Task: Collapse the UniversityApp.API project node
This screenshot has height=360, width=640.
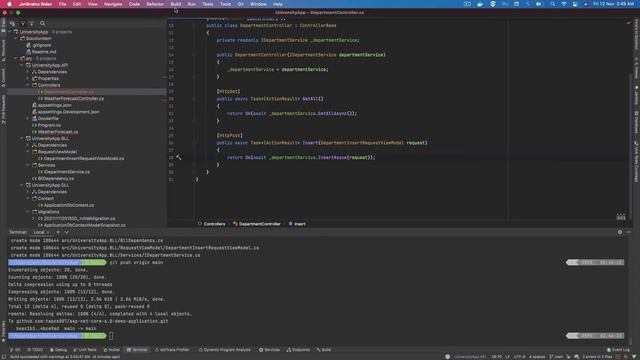Action: (x=22, y=65)
